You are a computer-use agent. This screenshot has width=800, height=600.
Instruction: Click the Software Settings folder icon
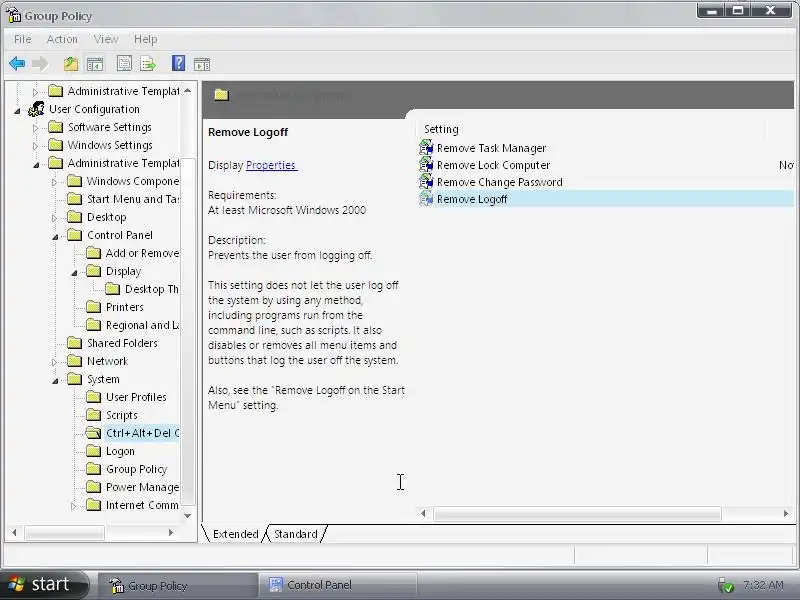click(x=56, y=127)
